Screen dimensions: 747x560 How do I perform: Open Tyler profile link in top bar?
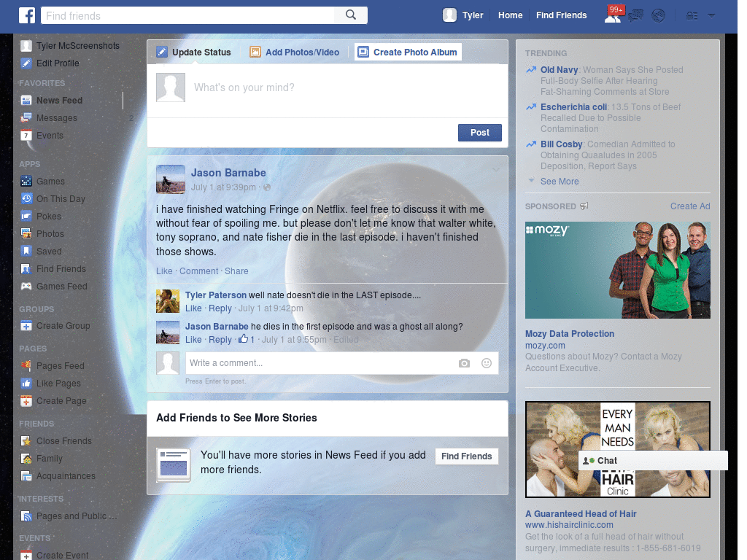point(473,15)
